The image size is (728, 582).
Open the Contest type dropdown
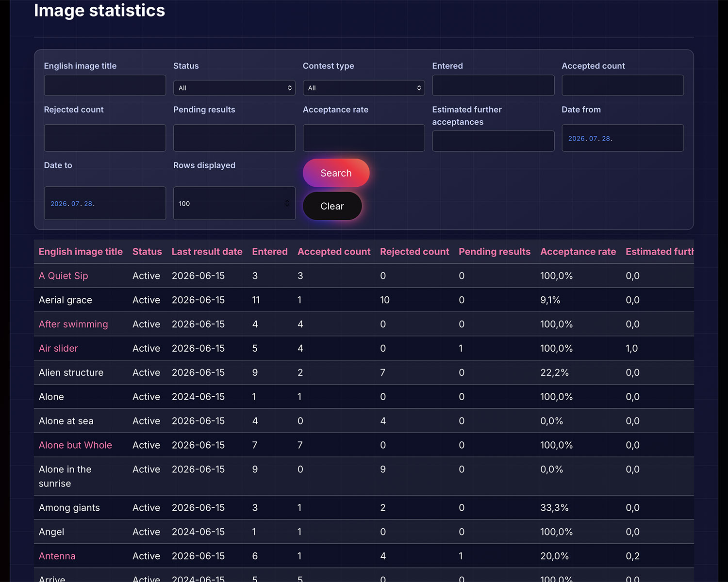tap(364, 88)
